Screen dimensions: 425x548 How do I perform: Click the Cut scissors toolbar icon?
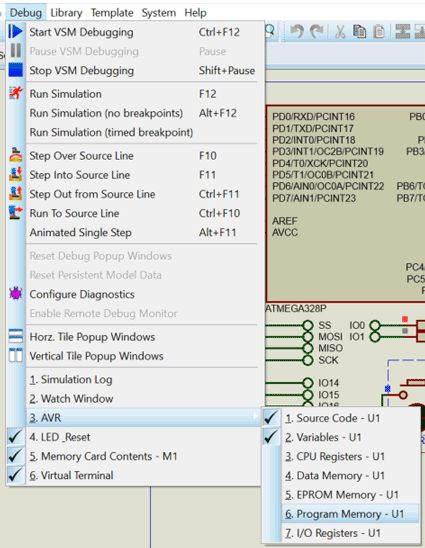(340, 32)
